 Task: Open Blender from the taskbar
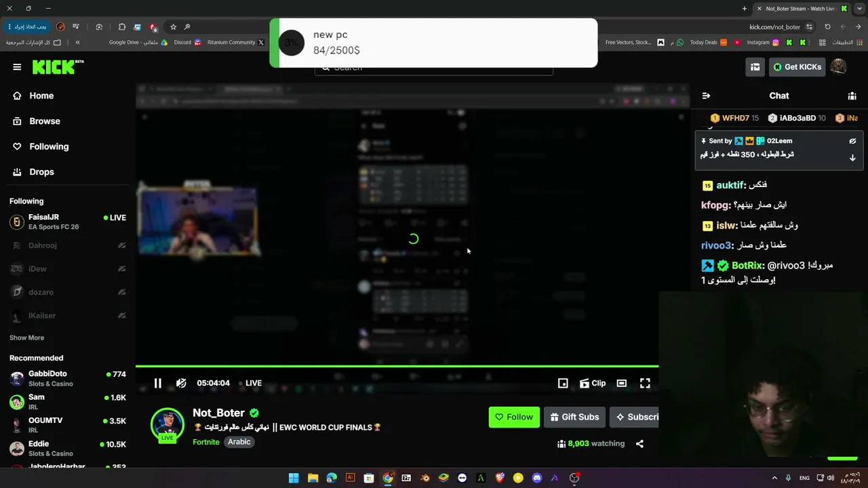(x=425, y=478)
